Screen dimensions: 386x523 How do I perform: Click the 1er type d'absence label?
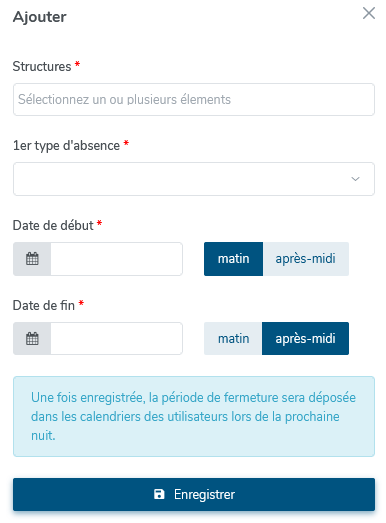[66, 146]
